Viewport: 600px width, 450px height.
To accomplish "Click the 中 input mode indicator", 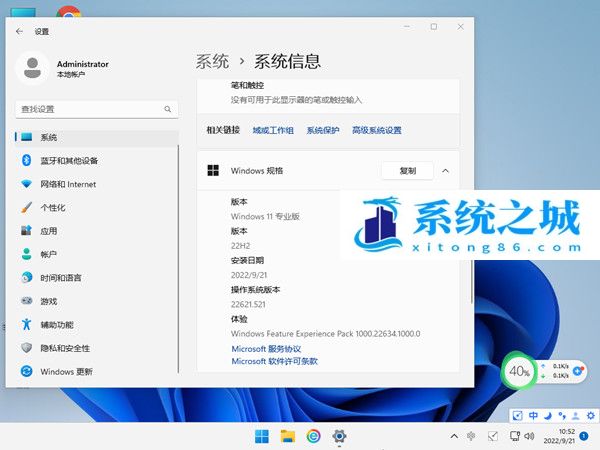I will [x=533, y=416].
